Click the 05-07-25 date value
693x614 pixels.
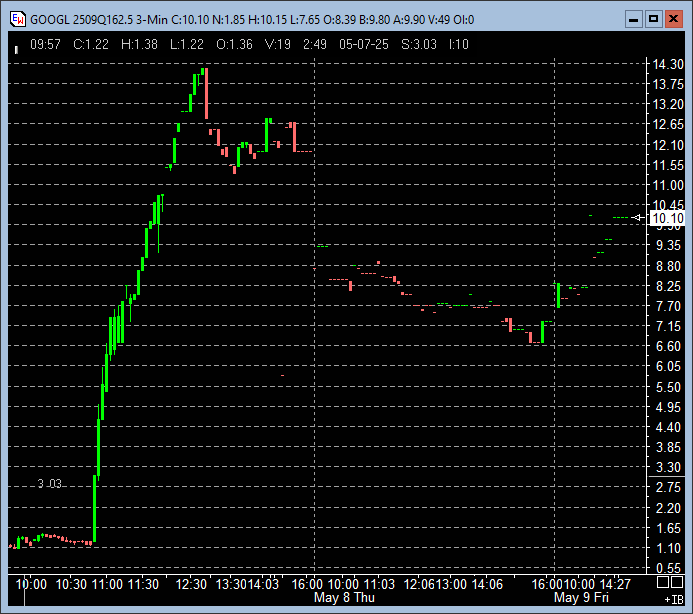364,44
